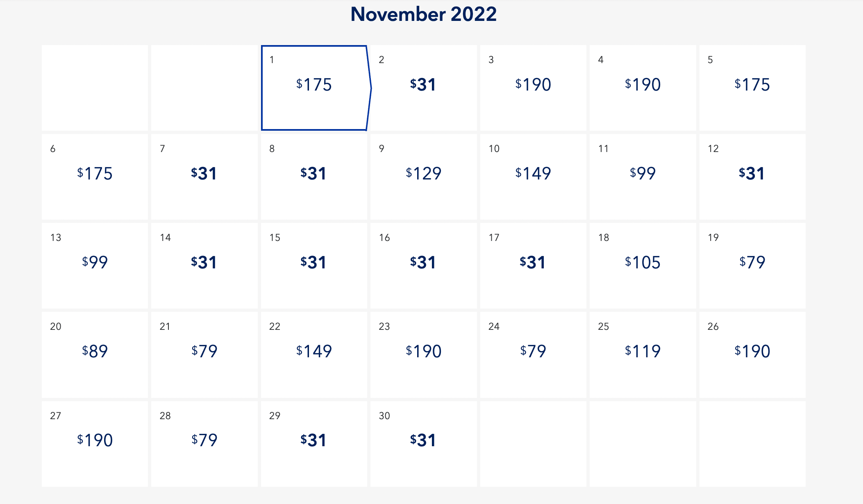
Task: Select November 22 priced $149
Action: click(314, 354)
